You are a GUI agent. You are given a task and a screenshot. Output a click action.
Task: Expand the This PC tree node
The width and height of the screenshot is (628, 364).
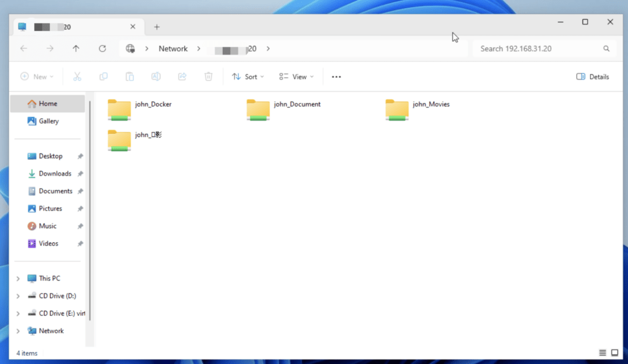tap(18, 279)
